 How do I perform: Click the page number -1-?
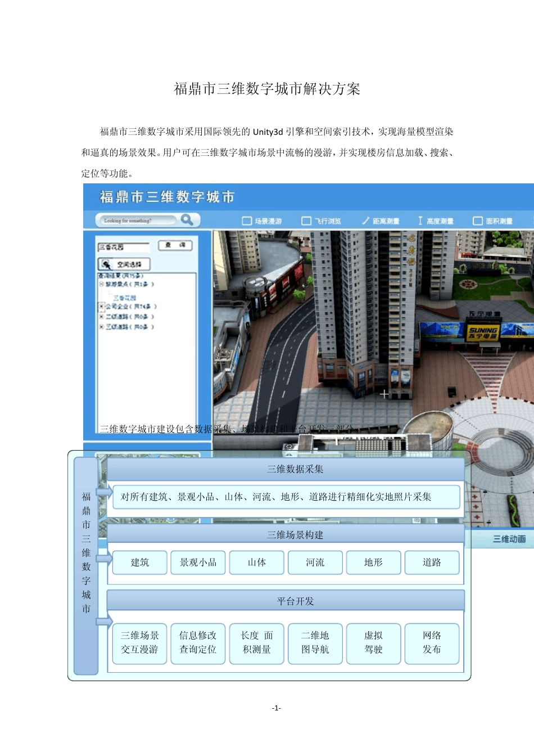[276, 708]
